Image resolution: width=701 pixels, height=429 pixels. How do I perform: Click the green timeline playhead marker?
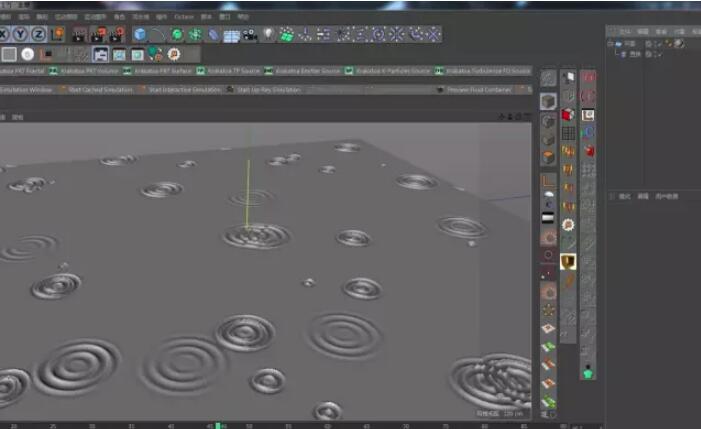coord(217,425)
